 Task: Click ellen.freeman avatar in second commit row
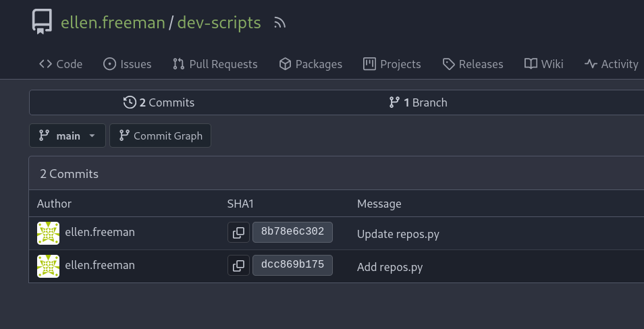point(49,266)
